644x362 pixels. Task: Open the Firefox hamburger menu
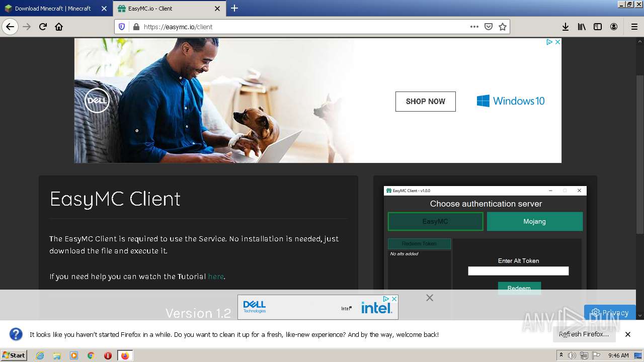(634, 27)
